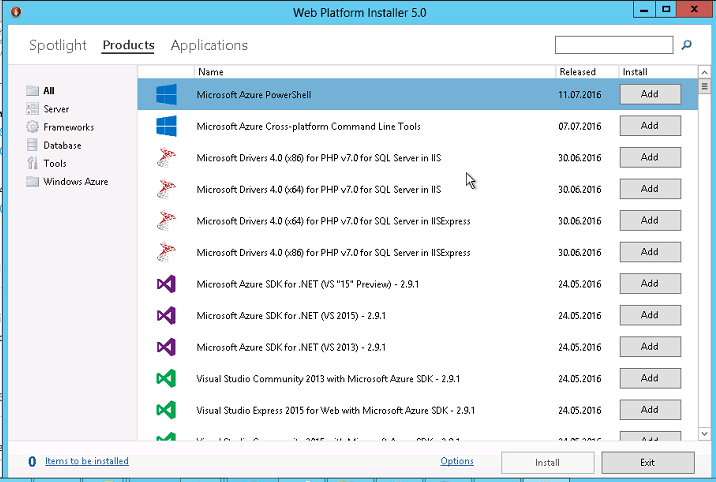Show the Windows Azure category
This screenshot has height=482, width=716.
(75, 182)
